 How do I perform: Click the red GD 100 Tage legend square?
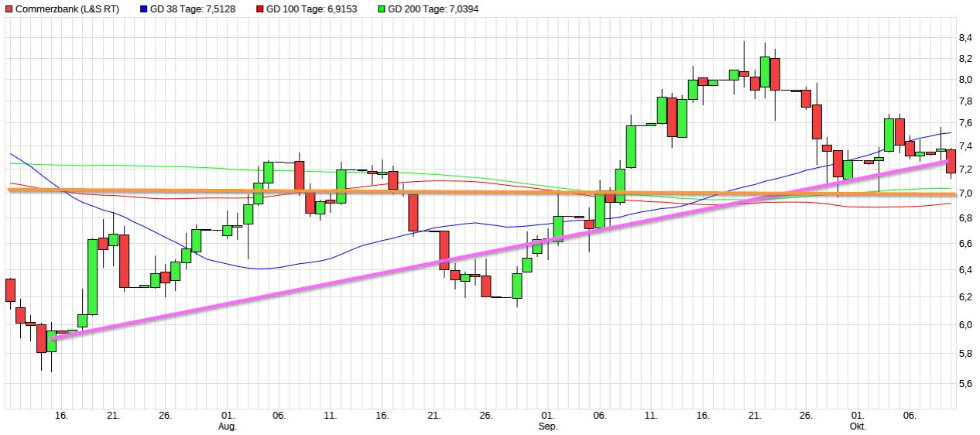coord(259,9)
